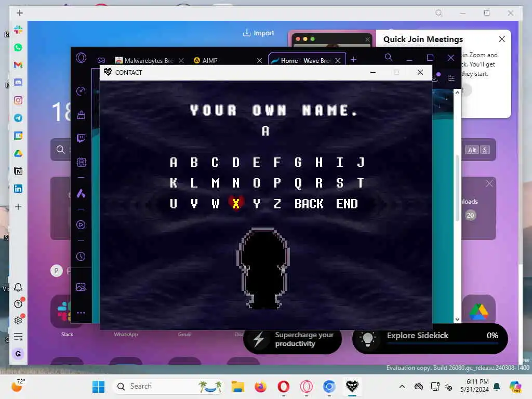Close the Quick Join Meetings popup
This screenshot has height=399, width=532.
click(502, 39)
